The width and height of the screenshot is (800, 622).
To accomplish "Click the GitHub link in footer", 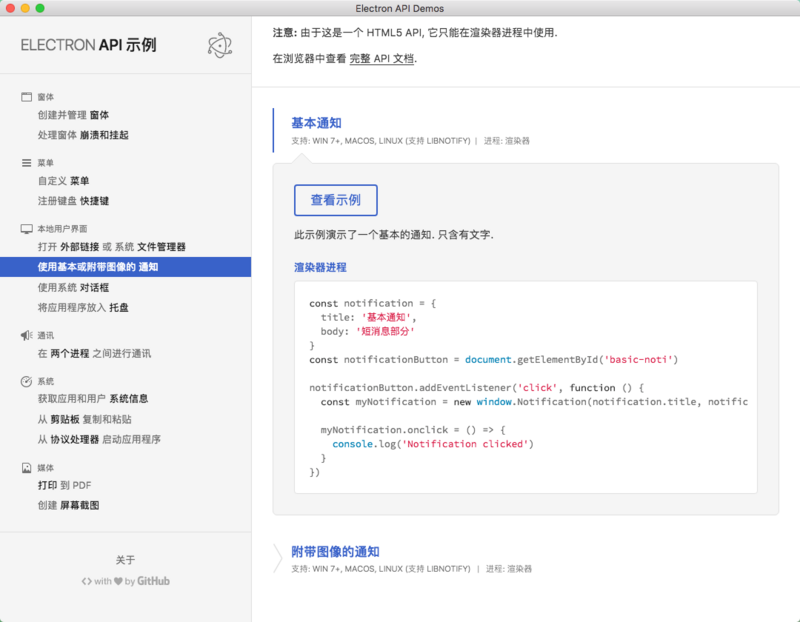I will pyautogui.click(x=153, y=581).
